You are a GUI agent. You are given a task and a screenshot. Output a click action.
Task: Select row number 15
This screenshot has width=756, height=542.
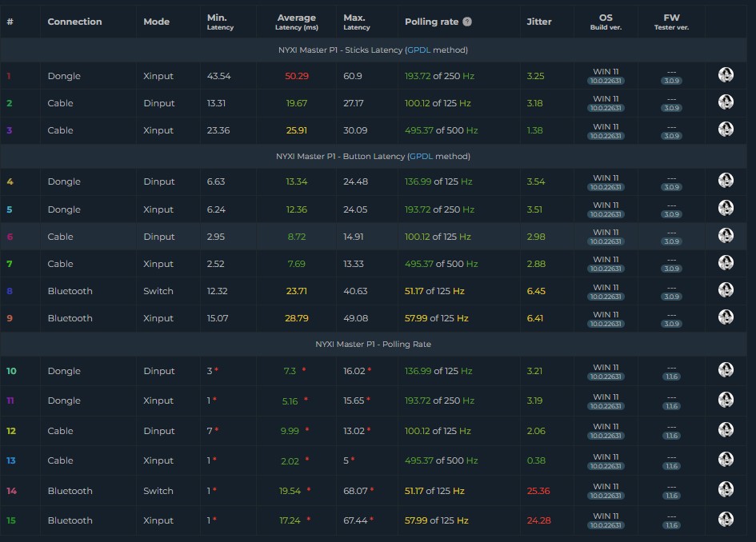click(x=11, y=520)
